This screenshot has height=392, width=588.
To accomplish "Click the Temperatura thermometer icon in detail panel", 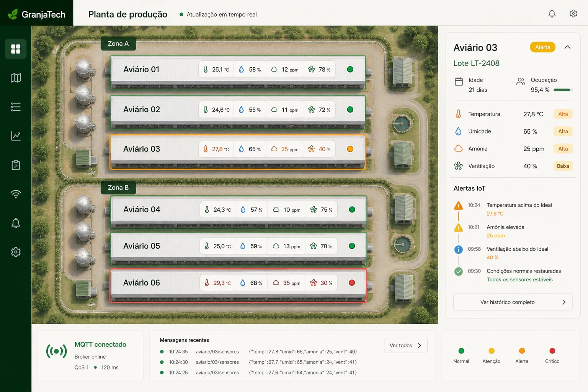I will coord(458,114).
